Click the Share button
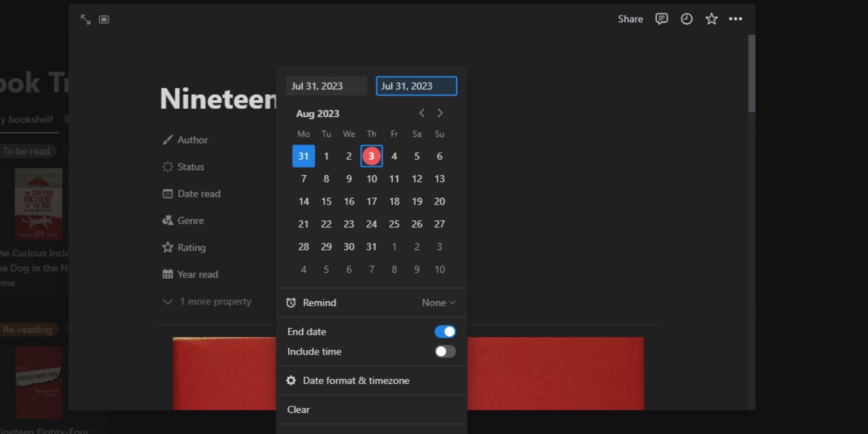The width and height of the screenshot is (868, 434). click(x=630, y=19)
